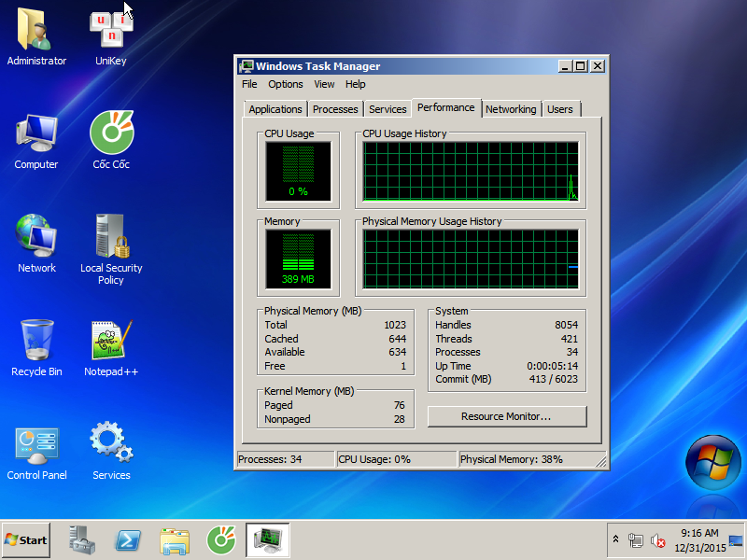Screen dimensions: 747x560
Task: Select Task Manager taskbar button
Action: click(x=268, y=540)
